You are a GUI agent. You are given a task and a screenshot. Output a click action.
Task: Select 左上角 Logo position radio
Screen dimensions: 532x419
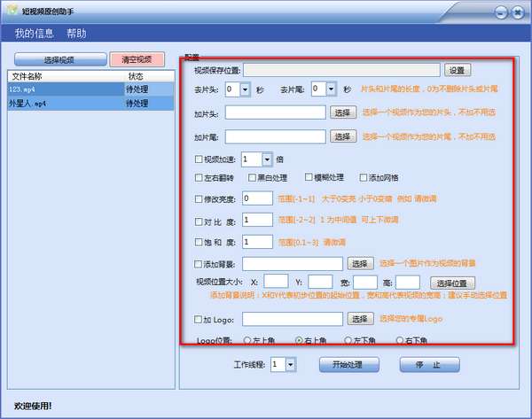coord(247,340)
